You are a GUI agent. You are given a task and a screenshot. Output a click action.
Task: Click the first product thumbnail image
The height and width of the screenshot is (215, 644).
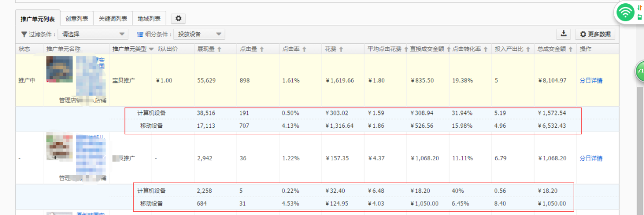point(60,69)
